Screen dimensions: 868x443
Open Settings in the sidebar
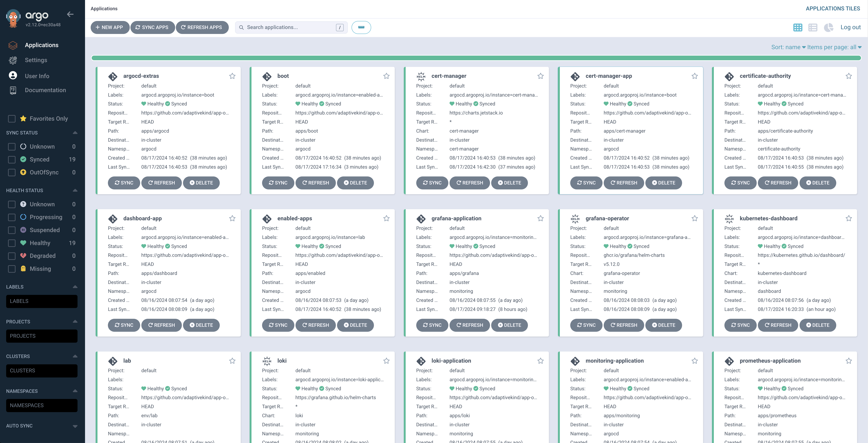pos(36,60)
